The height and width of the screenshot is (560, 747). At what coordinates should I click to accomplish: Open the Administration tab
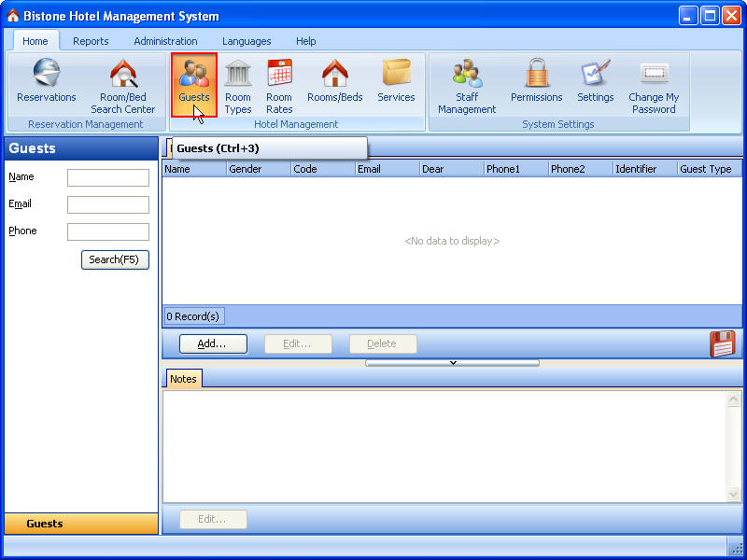click(x=165, y=41)
